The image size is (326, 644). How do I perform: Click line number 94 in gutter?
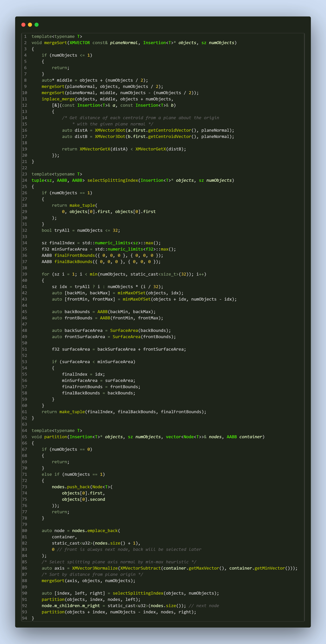[x=25, y=618]
